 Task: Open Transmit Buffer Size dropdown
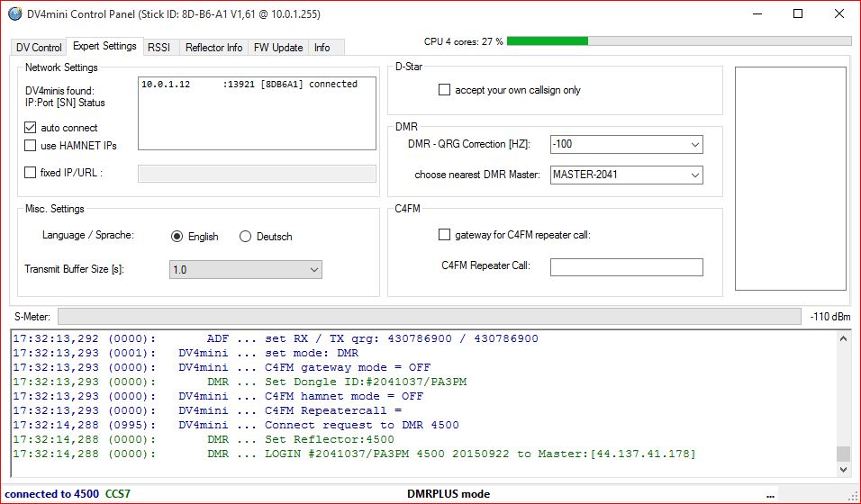(246, 270)
